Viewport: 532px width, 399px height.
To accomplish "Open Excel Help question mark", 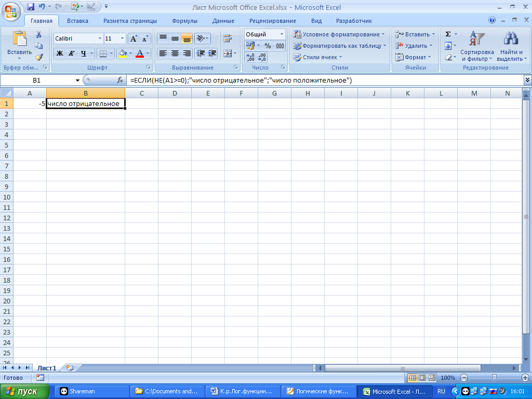I will click(492, 20).
